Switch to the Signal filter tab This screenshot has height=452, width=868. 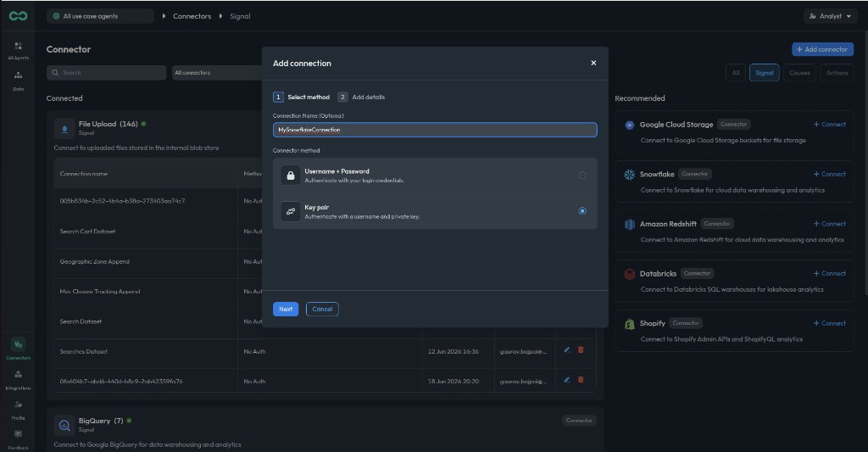tap(764, 73)
